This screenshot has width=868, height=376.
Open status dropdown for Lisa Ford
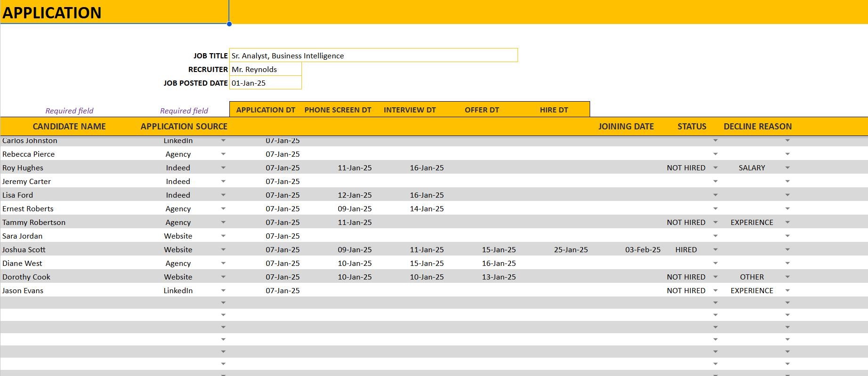(x=715, y=195)
